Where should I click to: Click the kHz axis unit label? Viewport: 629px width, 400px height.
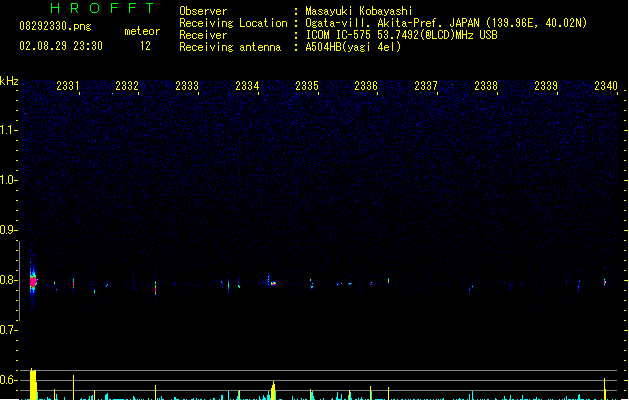tap(9, 81)
